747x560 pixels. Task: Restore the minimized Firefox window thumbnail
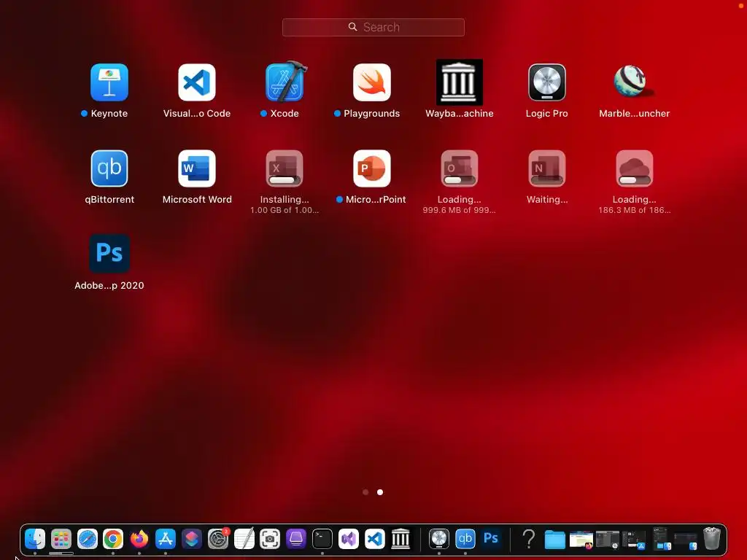point(581,540)
